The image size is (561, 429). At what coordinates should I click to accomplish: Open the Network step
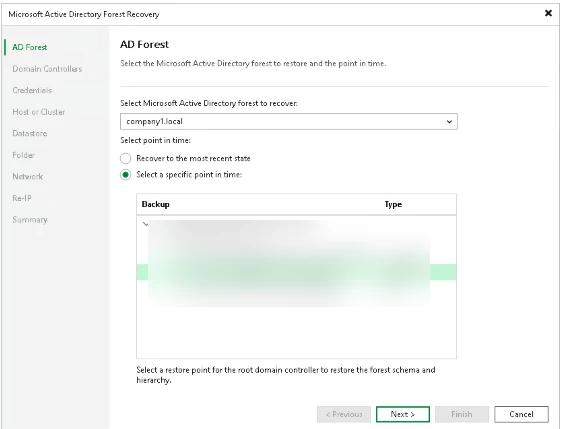[28, 176]
